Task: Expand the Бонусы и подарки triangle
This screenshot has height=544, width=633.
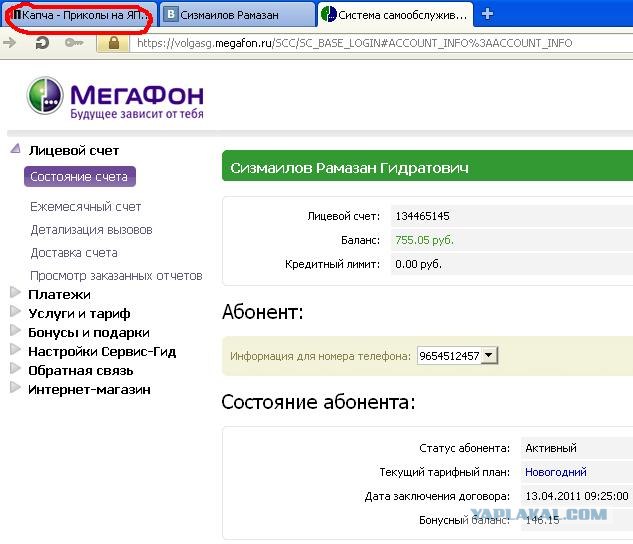Action: click(15, 330)
